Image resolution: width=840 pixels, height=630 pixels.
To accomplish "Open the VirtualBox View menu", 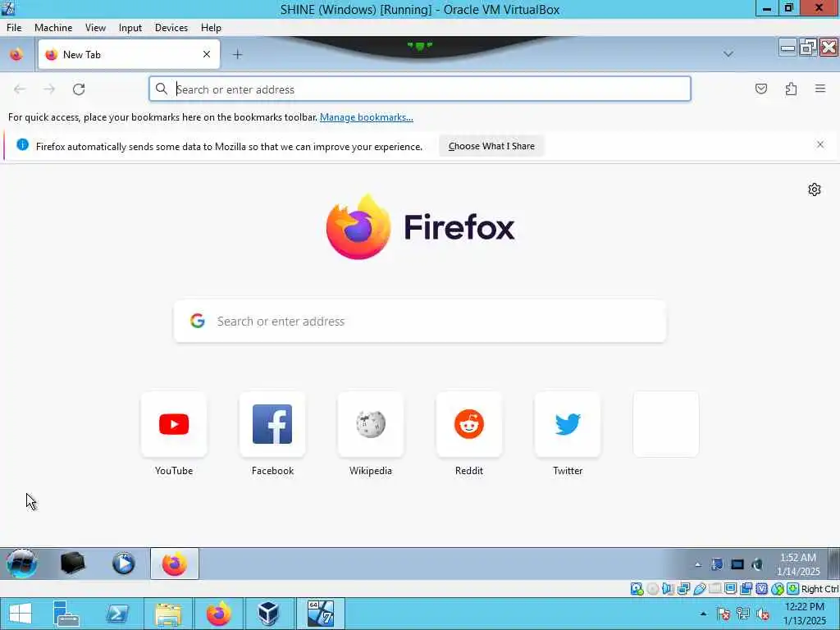I will pyautogui.click(x=95, y=28).
